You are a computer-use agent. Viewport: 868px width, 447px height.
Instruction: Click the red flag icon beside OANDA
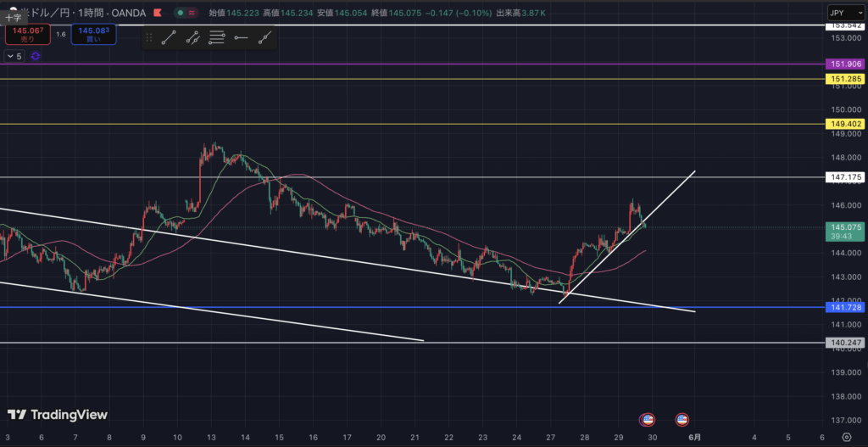click(158, 12)
